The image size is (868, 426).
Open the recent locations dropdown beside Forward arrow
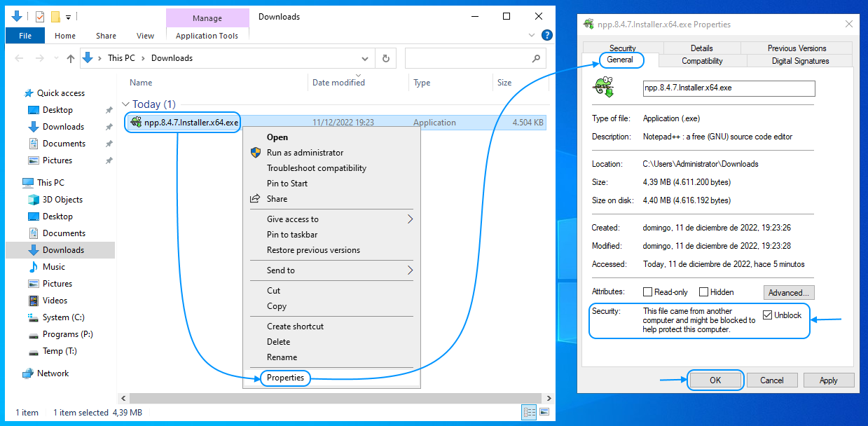coord(55,59)
